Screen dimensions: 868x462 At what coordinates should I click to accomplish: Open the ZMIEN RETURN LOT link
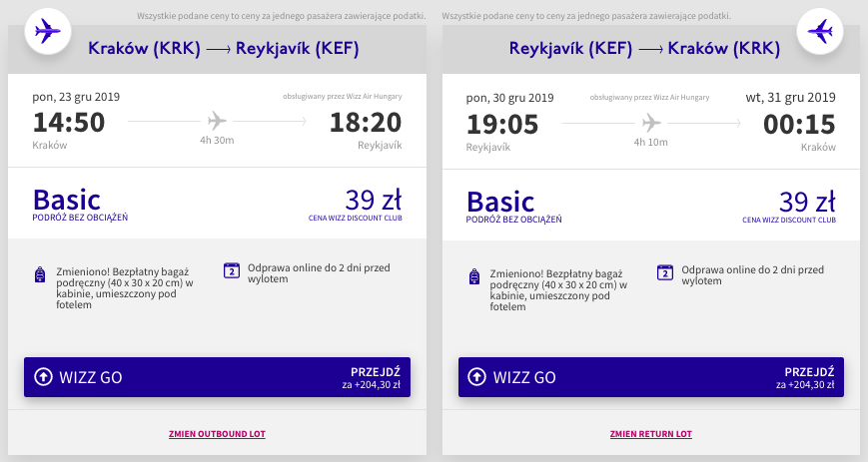pos(651,434)
